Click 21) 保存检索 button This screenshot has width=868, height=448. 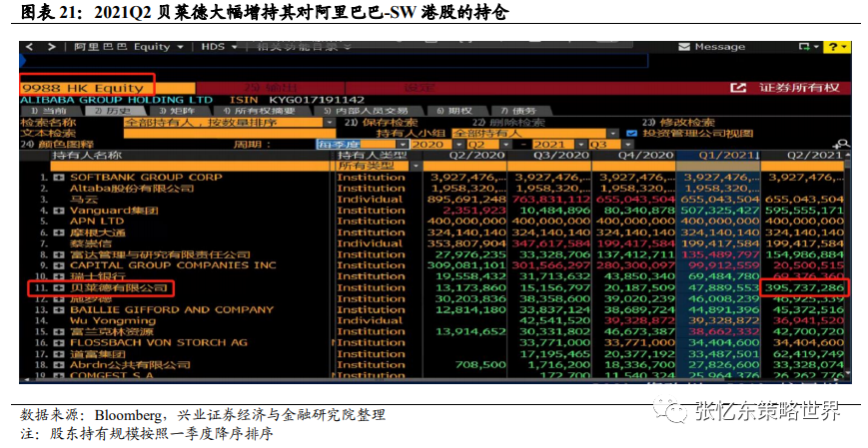(382, 123)
